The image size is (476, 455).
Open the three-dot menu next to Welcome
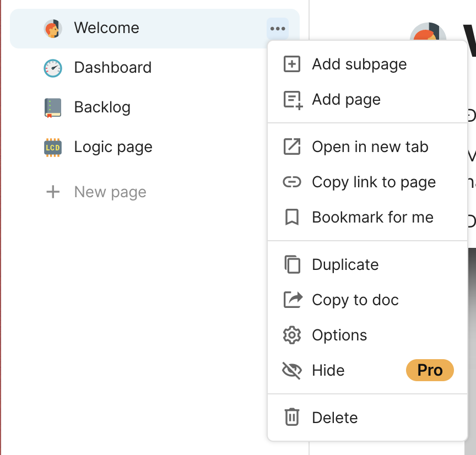tap(278, 29)
